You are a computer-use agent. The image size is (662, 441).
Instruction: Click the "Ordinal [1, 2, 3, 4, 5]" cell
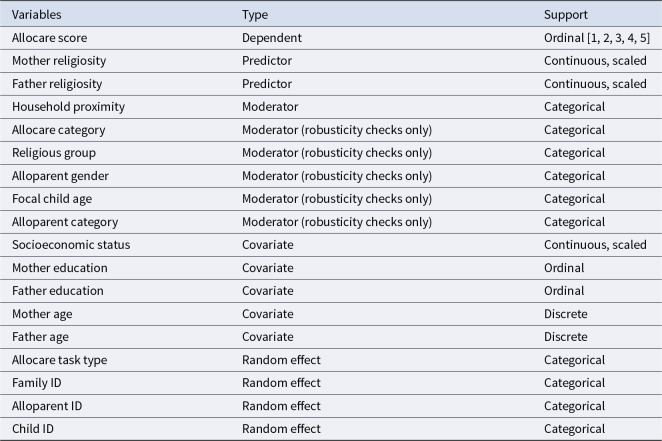click(597, 38)
